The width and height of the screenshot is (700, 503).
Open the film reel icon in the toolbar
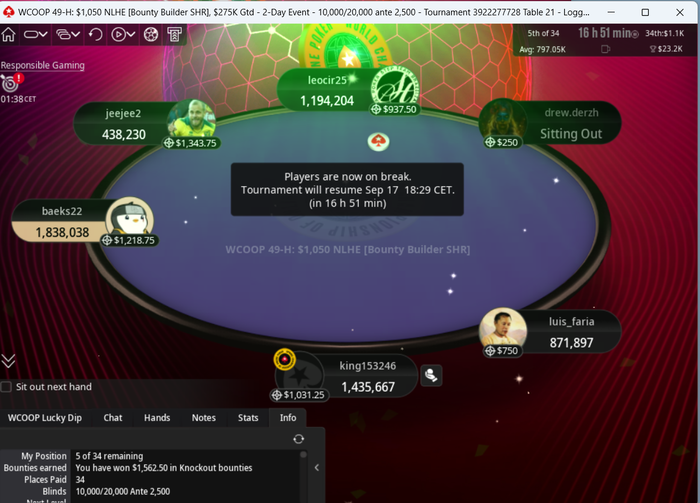coord(151,34)
